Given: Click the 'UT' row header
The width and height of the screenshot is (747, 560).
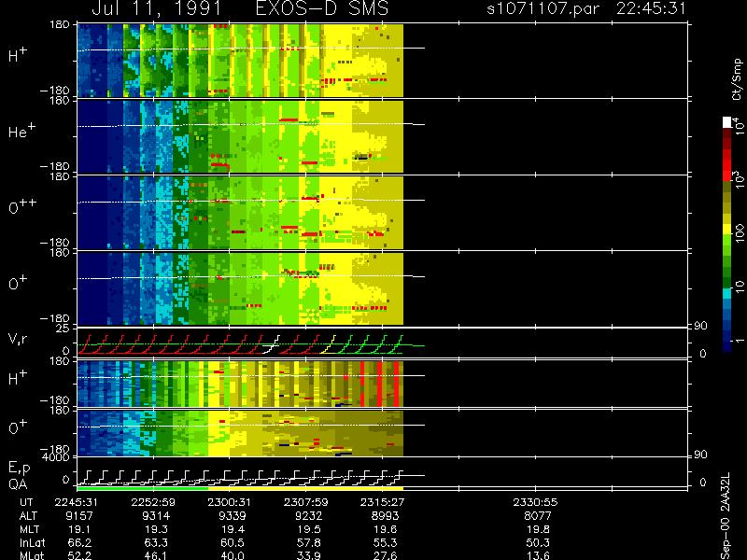Looking at the screenshot, I should [x=27, y=502].
